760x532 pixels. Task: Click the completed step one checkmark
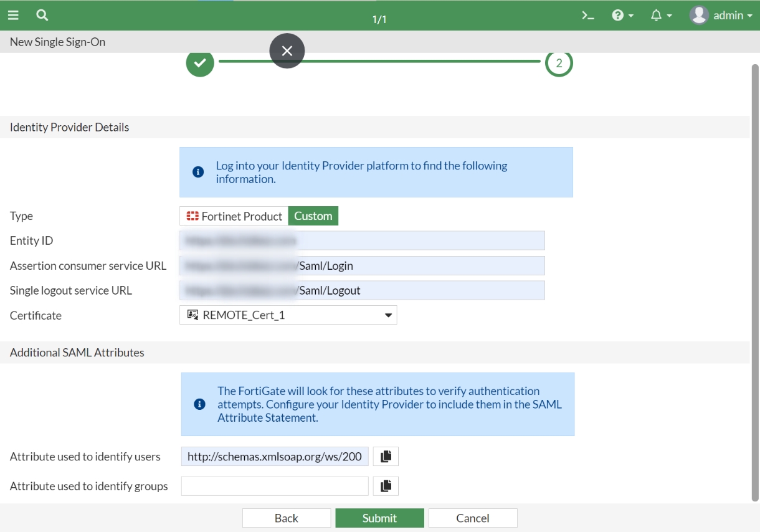(x=200, y=63)
